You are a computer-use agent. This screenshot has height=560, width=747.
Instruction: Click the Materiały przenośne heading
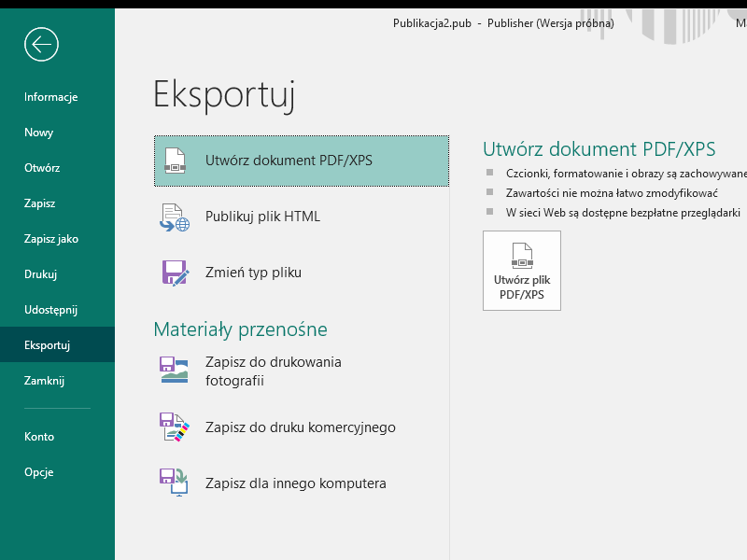[x=241, y=329]
